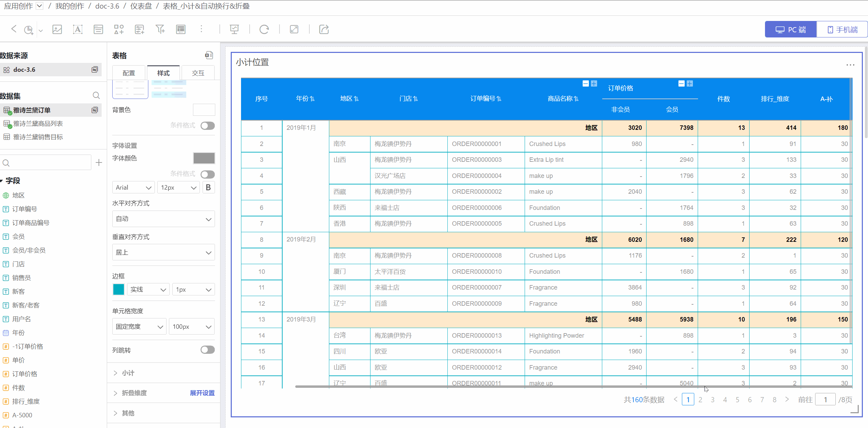Image resolution: width=868 pixels, height=428 pixels.
Task: Switch to the 交互 tab
Action: pos(198,73)
